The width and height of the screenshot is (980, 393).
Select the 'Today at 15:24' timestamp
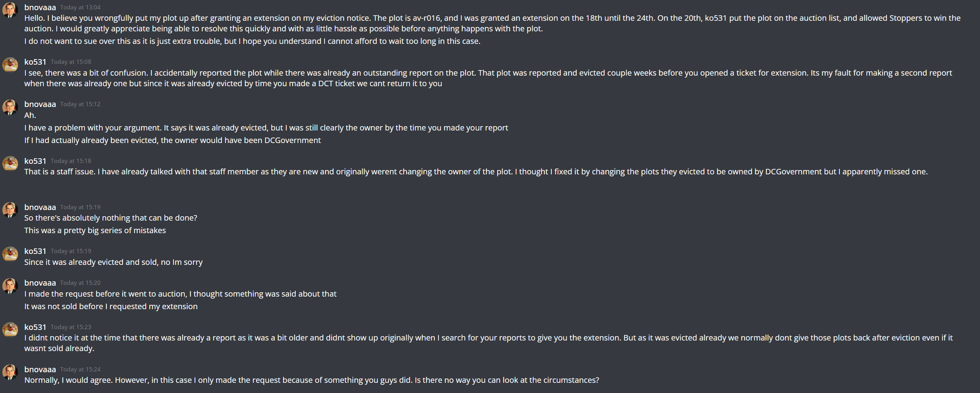[x=80, y=369]
